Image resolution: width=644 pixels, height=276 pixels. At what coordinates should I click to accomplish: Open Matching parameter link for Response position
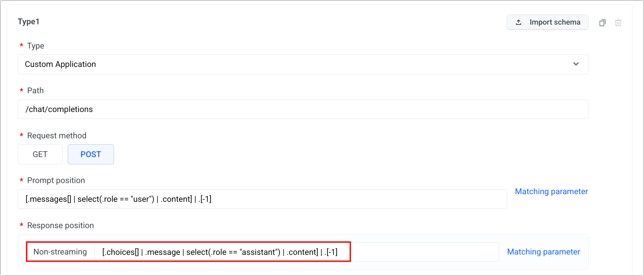point(543,252)
